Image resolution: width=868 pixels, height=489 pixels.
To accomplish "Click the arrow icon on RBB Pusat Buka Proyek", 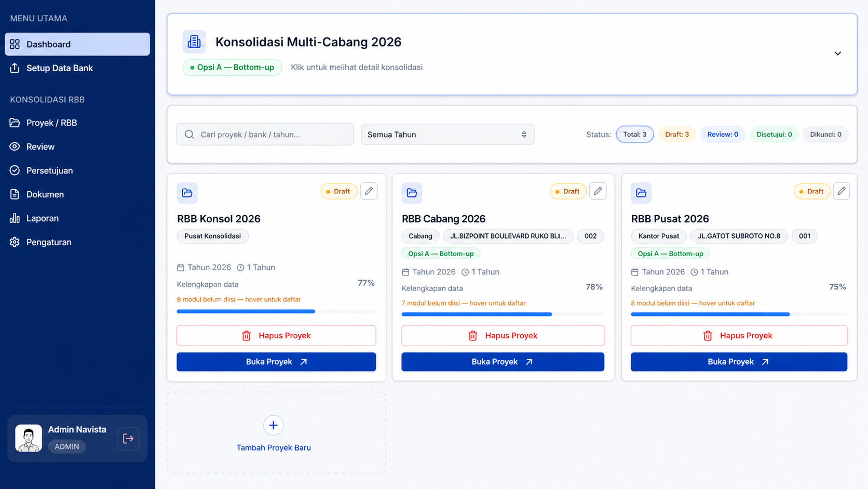I will click(x=765, y=362).
